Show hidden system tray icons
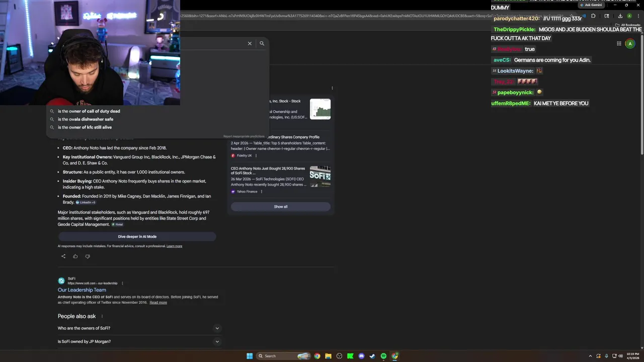This screenshot has height=362, width=644. tap(591, 356)
